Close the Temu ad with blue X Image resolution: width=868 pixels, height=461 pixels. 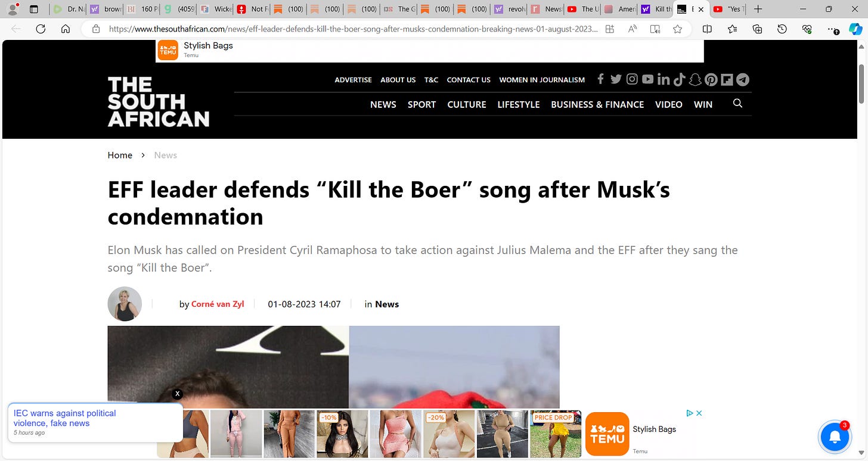tap(699, 413)
